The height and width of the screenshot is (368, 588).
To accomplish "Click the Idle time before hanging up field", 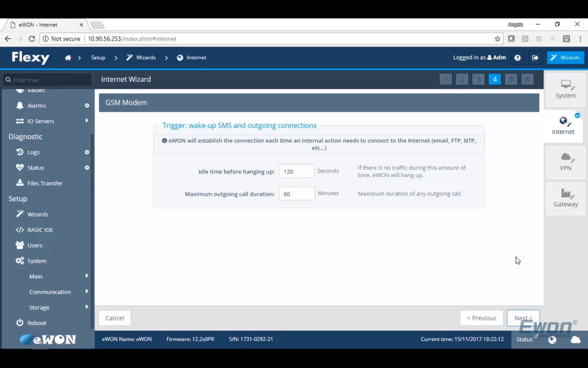I will click(x=296, y=171).
